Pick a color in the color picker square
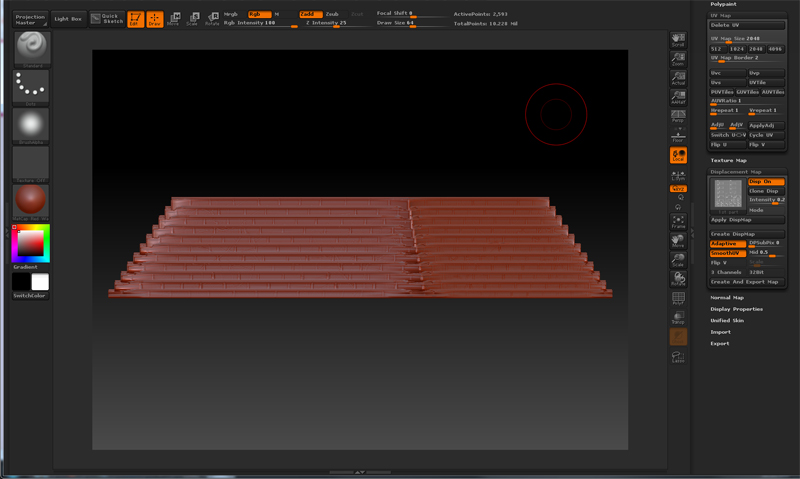Image resolution: width=800 pixels, height=479 pixels. pyautogui.click(x=30, y=244)
